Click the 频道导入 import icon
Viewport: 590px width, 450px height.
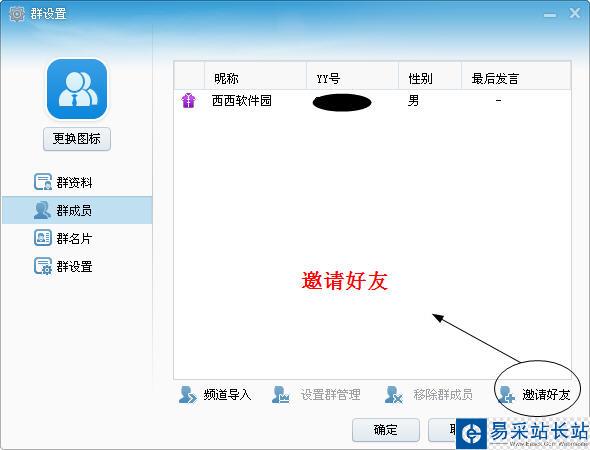point(187,395)
